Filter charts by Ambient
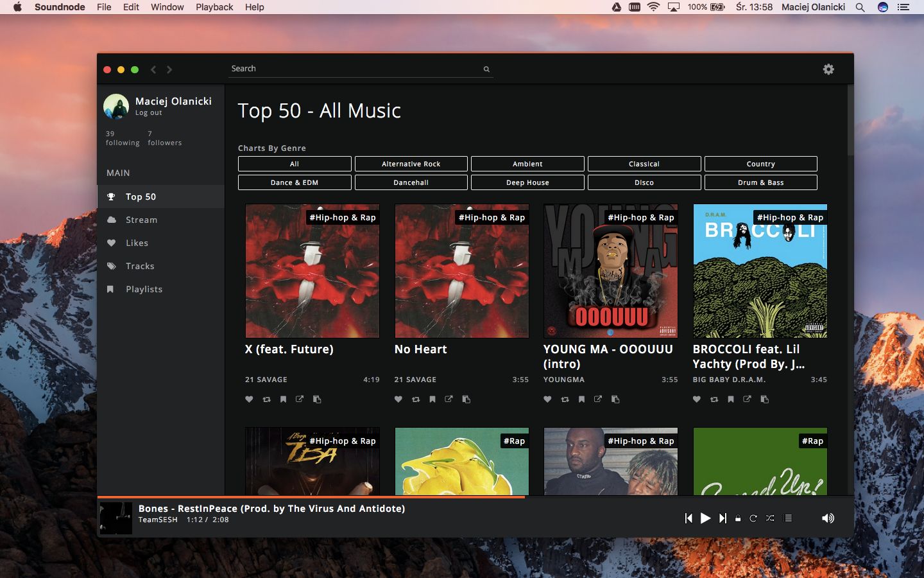 click(527, 164)
